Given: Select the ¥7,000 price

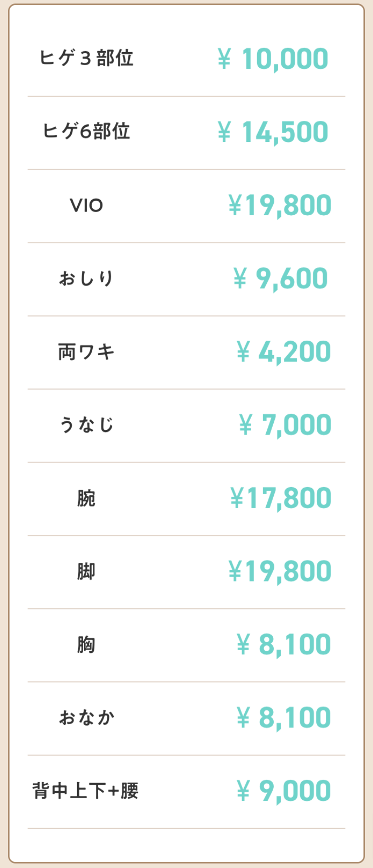Looking at the screenshot, I should click(x=285, y=425).
